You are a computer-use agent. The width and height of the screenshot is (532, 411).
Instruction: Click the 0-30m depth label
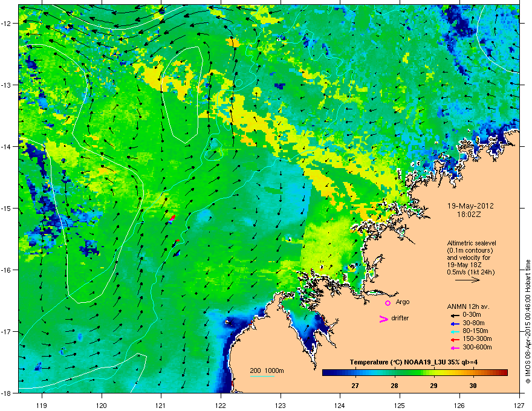click(472, 315)
